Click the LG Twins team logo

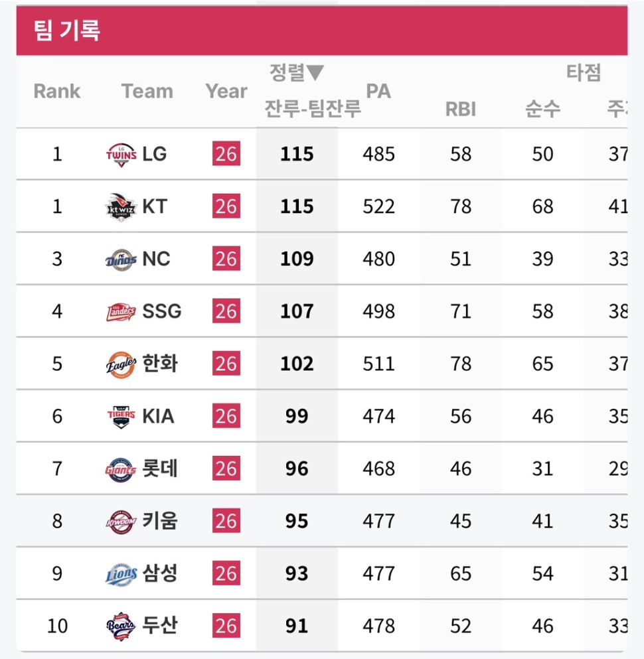point(121,154)
